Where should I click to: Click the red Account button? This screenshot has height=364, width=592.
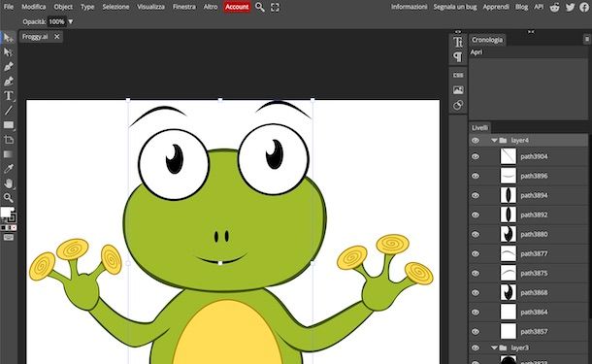(237, 7)
